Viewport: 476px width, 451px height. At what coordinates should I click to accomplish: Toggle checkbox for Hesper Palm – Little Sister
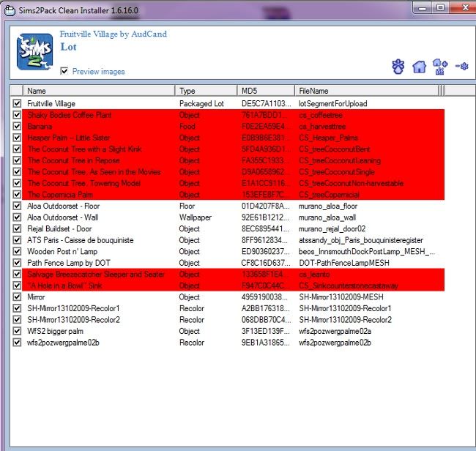17,138
